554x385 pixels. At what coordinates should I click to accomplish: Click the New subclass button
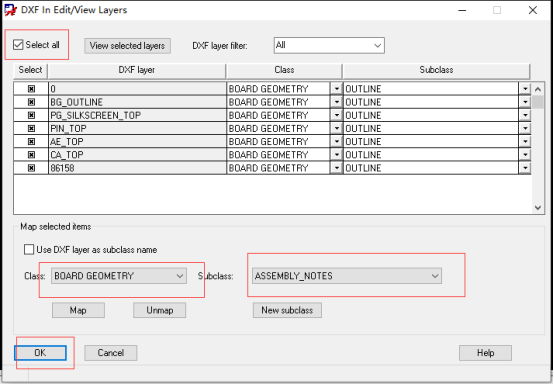(x=287, y=310)
